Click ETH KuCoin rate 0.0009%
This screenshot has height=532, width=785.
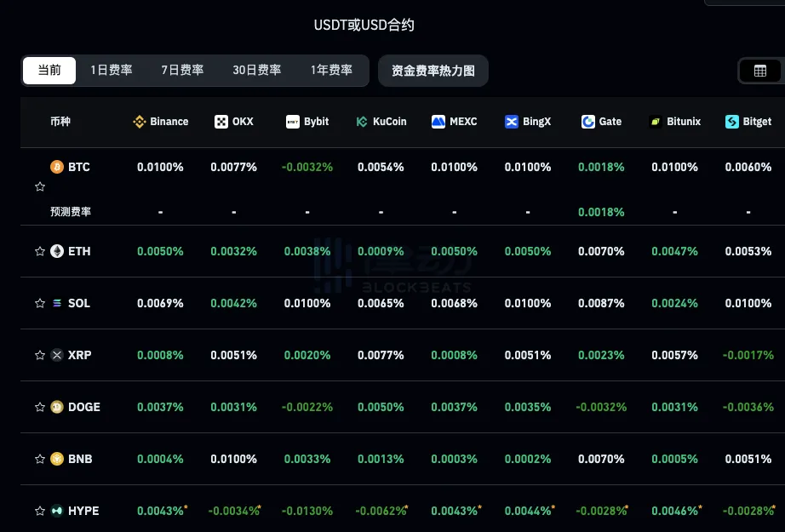point(381,251)
